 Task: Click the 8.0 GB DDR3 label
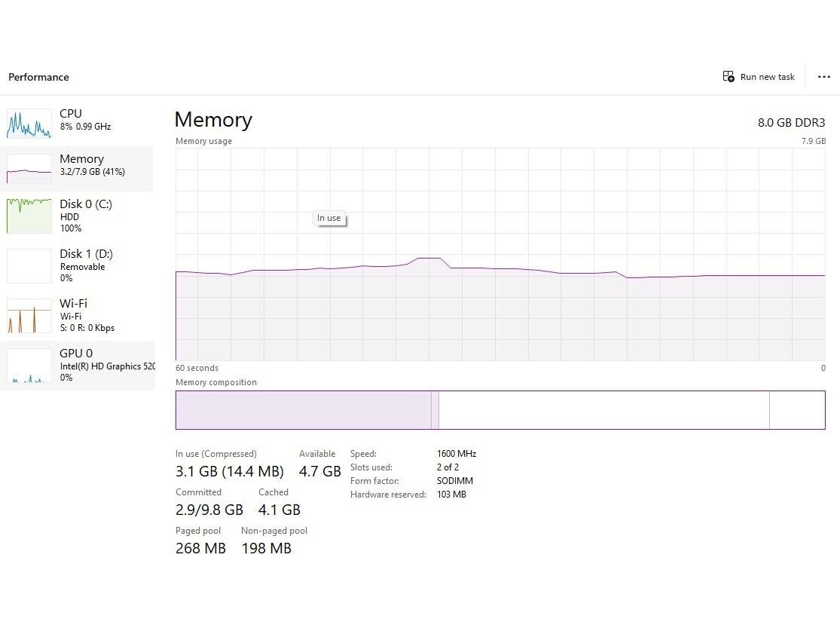pyautogui.click(x=791, y=122)
